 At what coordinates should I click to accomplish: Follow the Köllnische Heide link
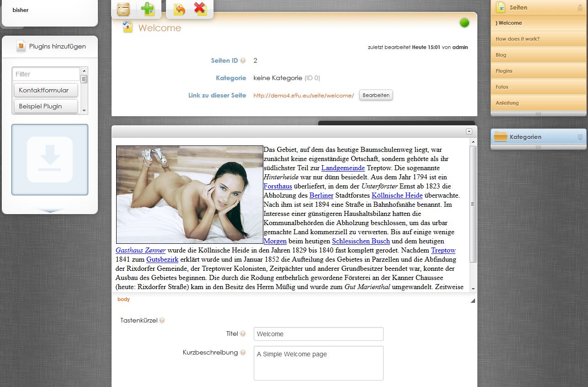397,195
